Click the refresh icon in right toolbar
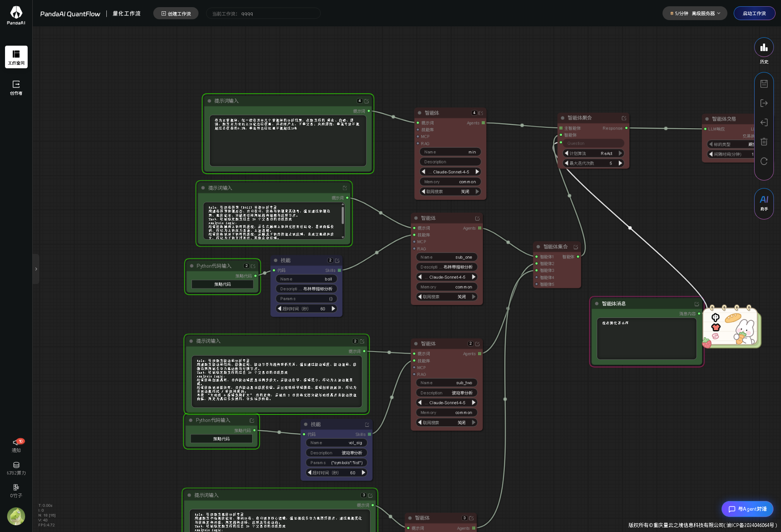This screenshot has width=781, height=532. (x=764, y=161)
